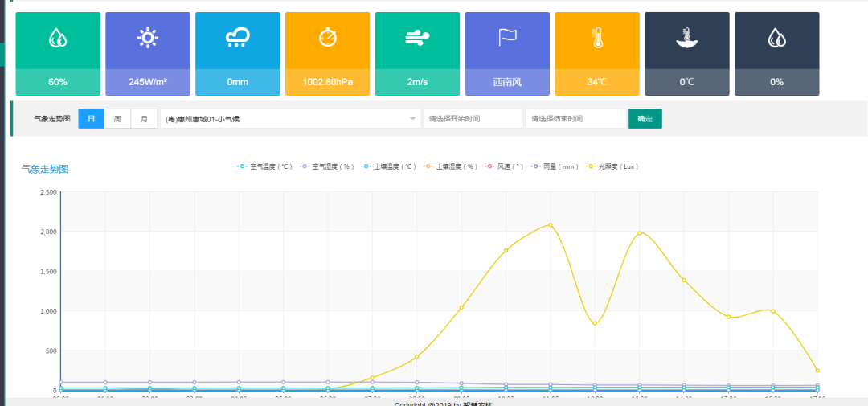This screenshot has height=406, width=868.
Task: Toggle the 光照度（Lux） legend series
Action: [x=612, y=166]
